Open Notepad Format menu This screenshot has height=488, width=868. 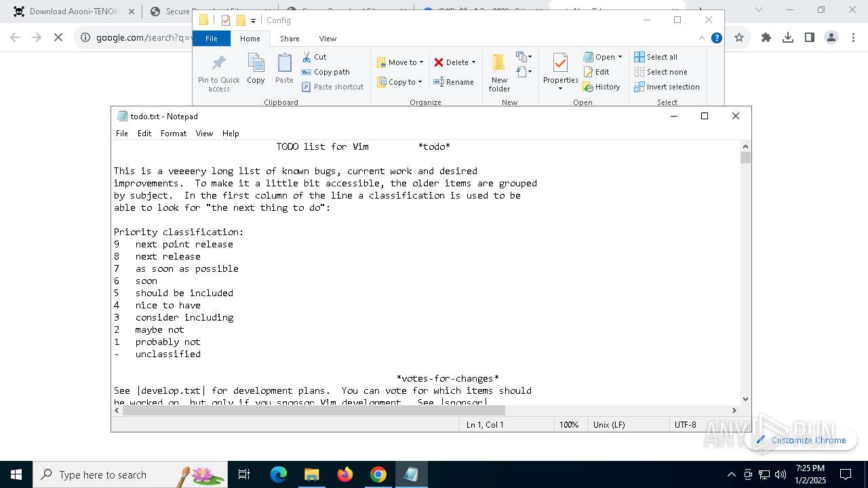click(x=174, y=134)
